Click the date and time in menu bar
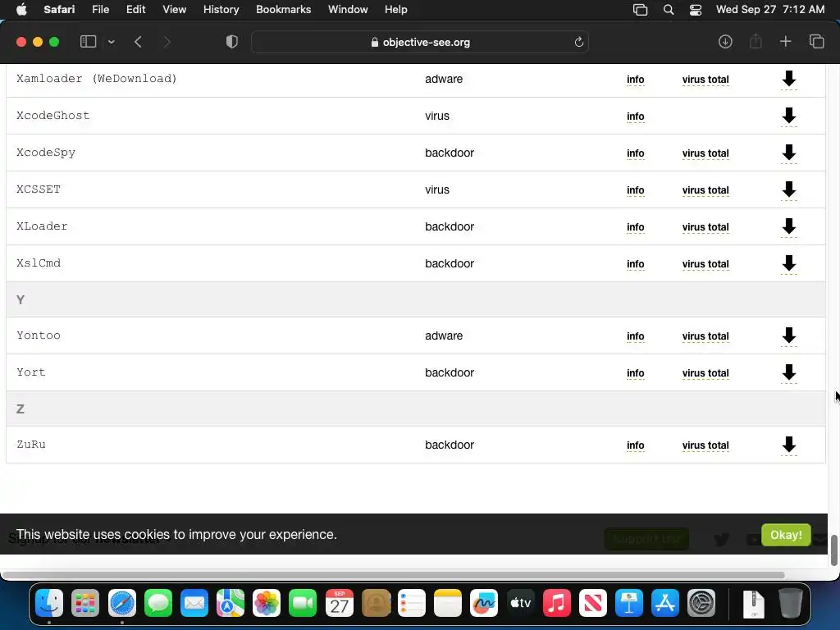This screenshot has height=630, width=840. (x=770, y=10)
